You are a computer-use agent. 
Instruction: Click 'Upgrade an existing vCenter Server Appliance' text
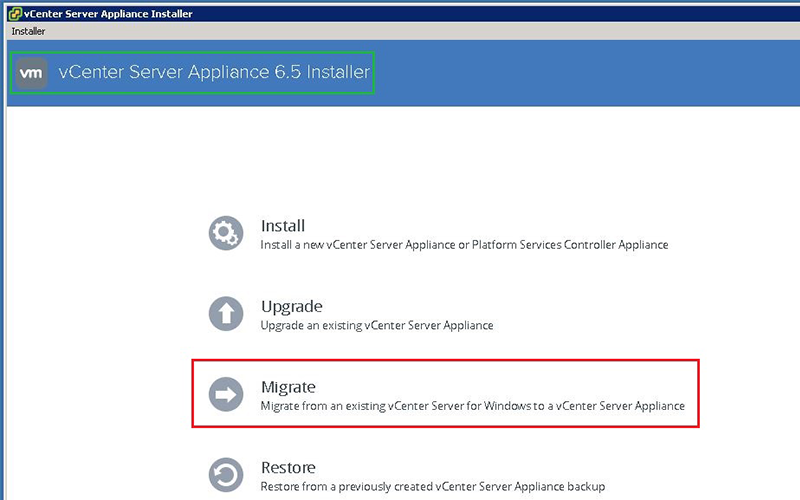point(377,325)
